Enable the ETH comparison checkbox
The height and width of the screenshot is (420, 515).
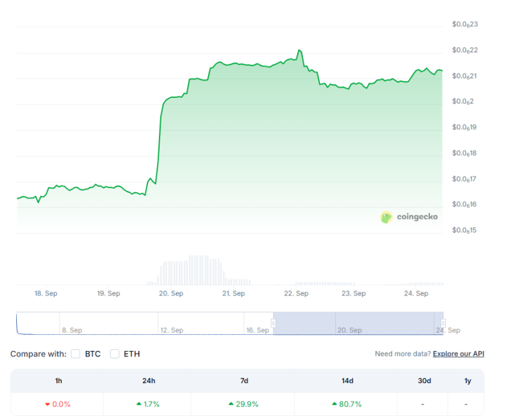click(x=115, y=354)
